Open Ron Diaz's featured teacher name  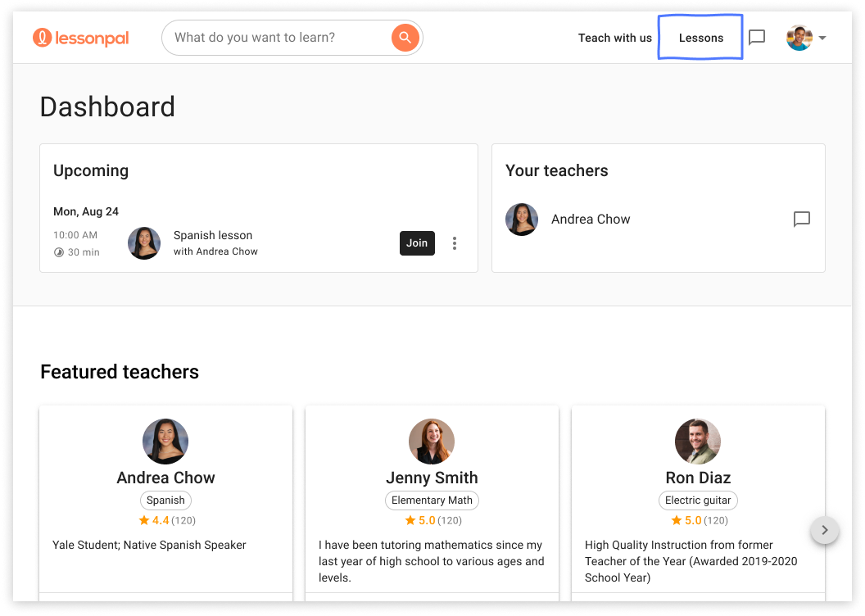(x=698, y=478)
